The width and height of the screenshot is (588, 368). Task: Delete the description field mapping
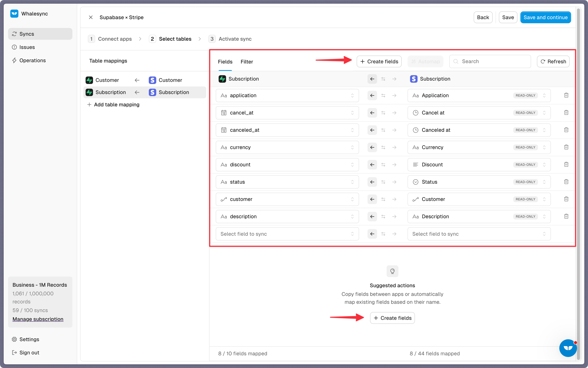(x=566, y=216)
